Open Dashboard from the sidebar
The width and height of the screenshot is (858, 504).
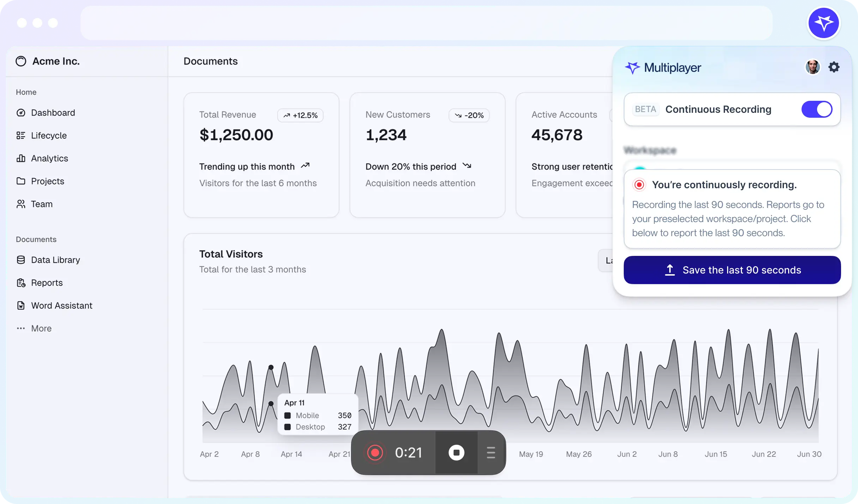(x=53, y=113)
